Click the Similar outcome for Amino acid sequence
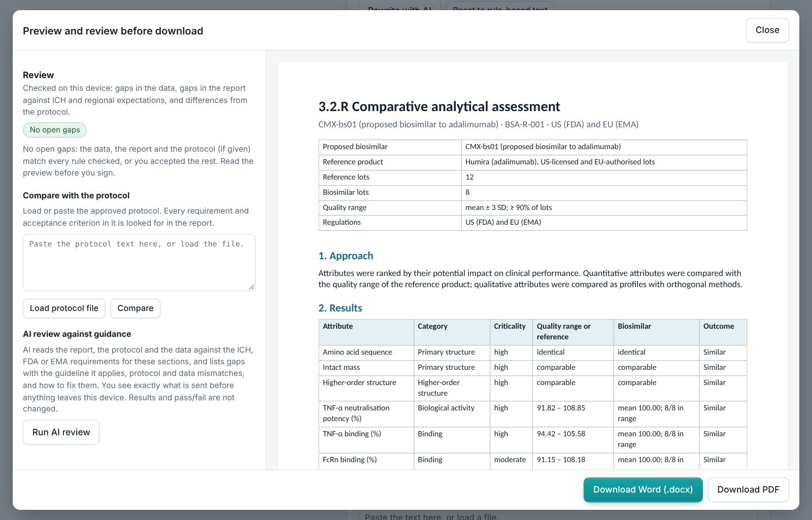Screen dimensions: 812x520 click(723, 353)
